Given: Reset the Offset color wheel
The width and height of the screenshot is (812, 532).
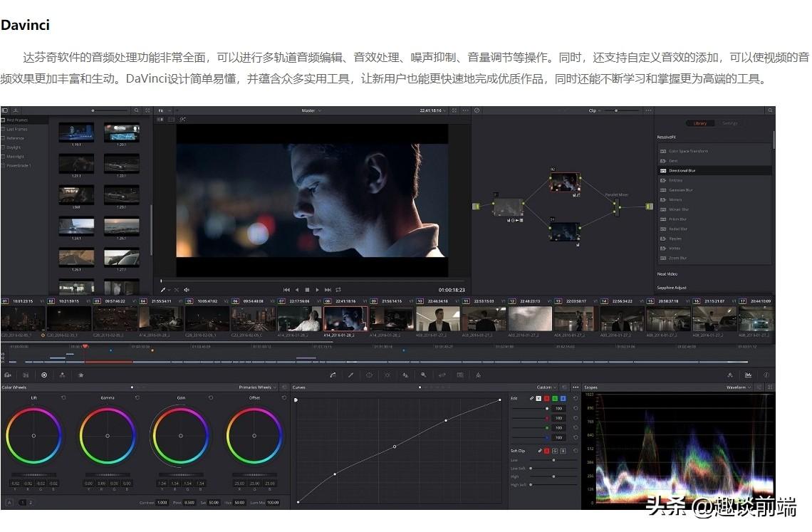Looking at the screenshot, I should tap(283, 398).
